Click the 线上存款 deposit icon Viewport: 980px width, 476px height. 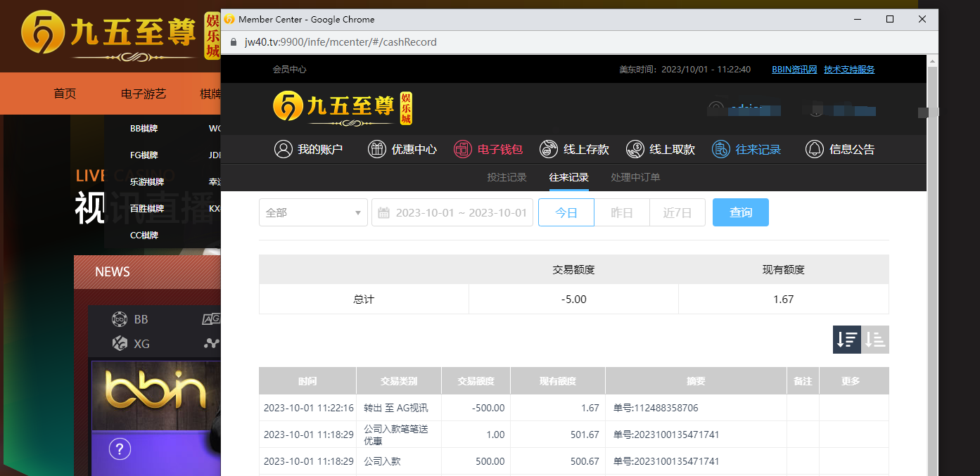(x=549, y=149)
